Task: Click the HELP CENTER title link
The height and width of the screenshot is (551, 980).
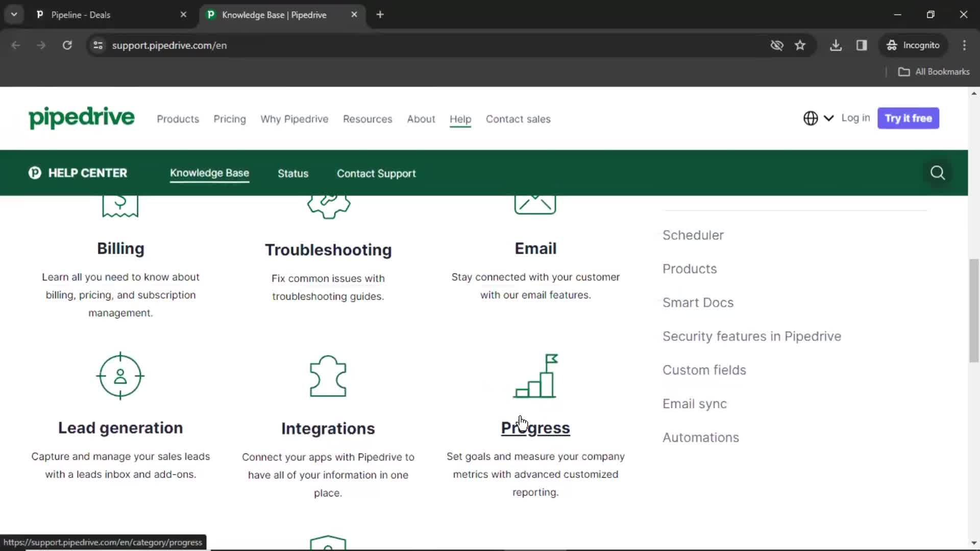Action: click(x=88, y=173)
